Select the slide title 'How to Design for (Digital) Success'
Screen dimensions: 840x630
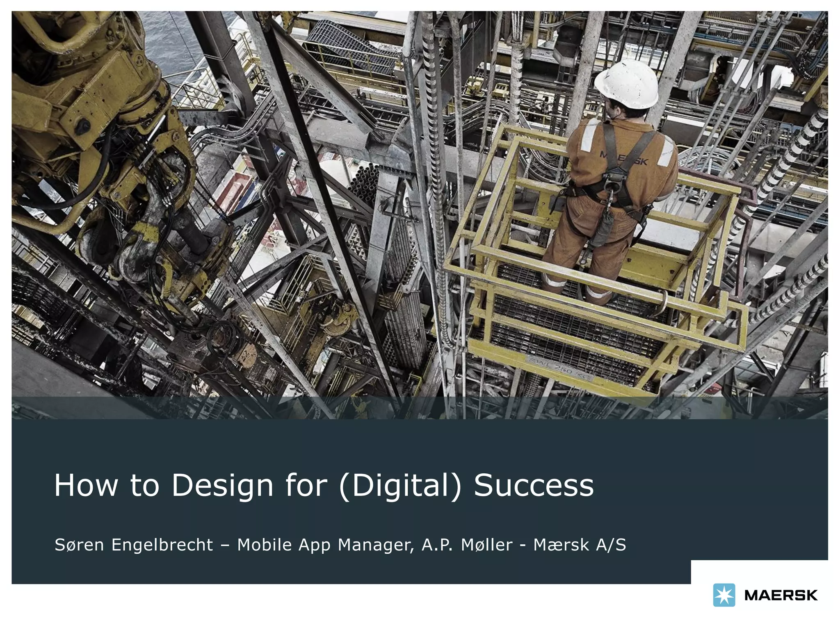pyautogui.click(x=324, y=486)
